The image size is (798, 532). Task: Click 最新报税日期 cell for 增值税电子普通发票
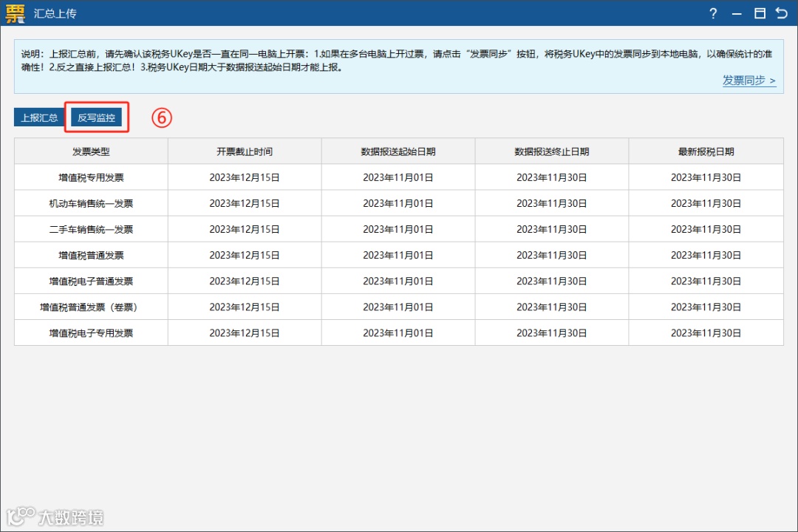(x=706, y=281)
